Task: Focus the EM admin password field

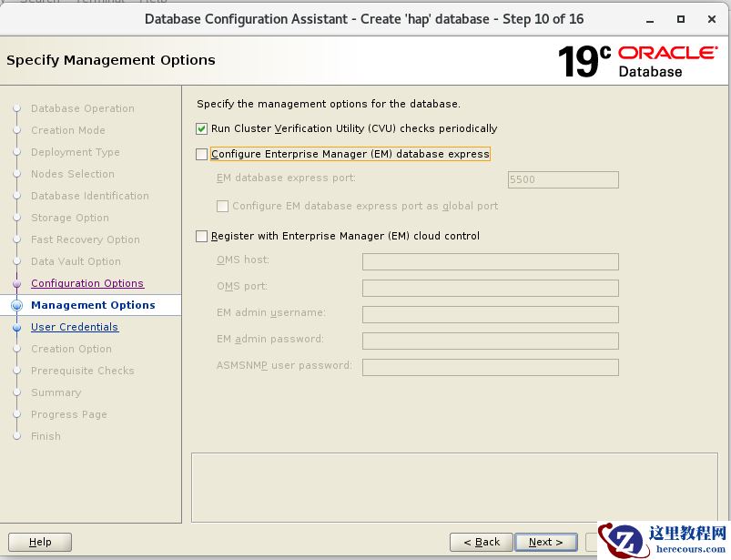Action: pyautogui.click(x=491, y=341)
